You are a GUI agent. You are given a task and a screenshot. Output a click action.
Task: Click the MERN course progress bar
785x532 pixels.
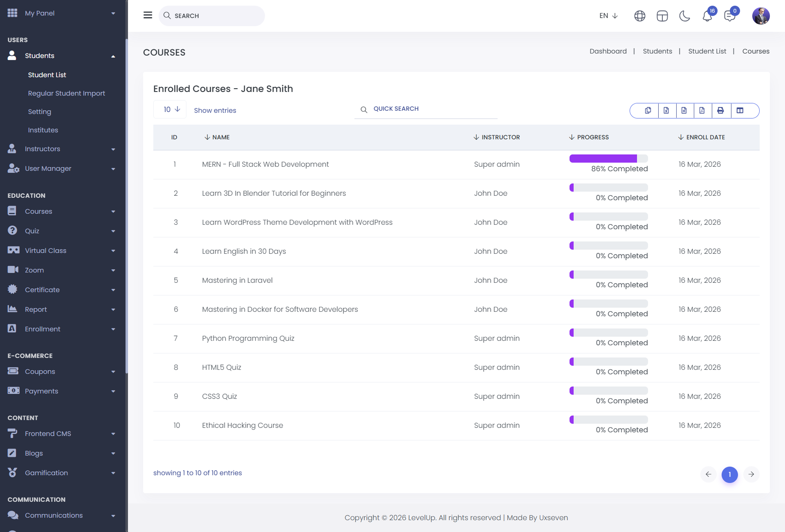click(608, 159)
